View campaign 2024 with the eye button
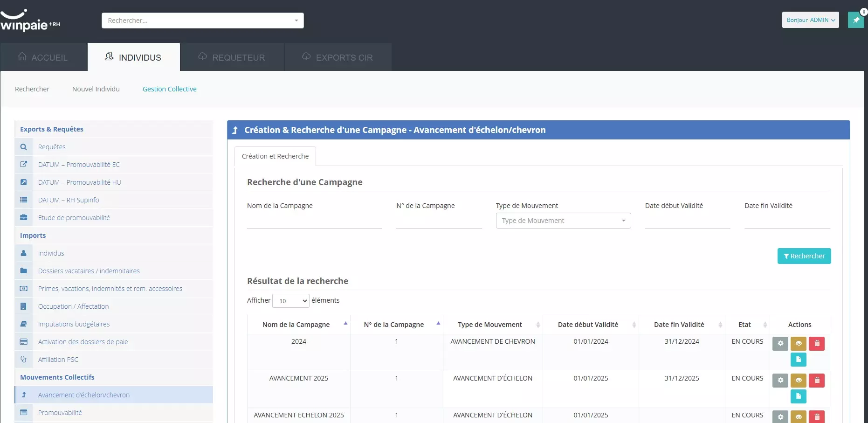868x423 pixels. [799, 344]
